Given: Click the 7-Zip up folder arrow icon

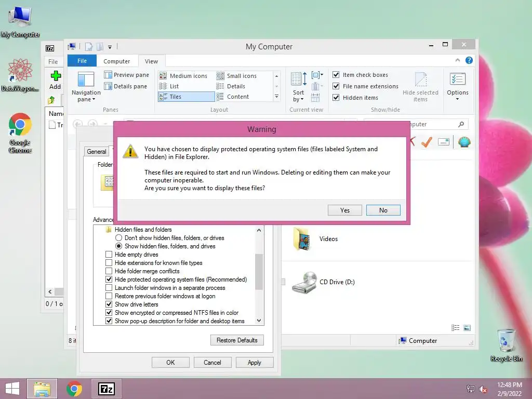Looking at the screenshot, I should (x=51, y=100).
